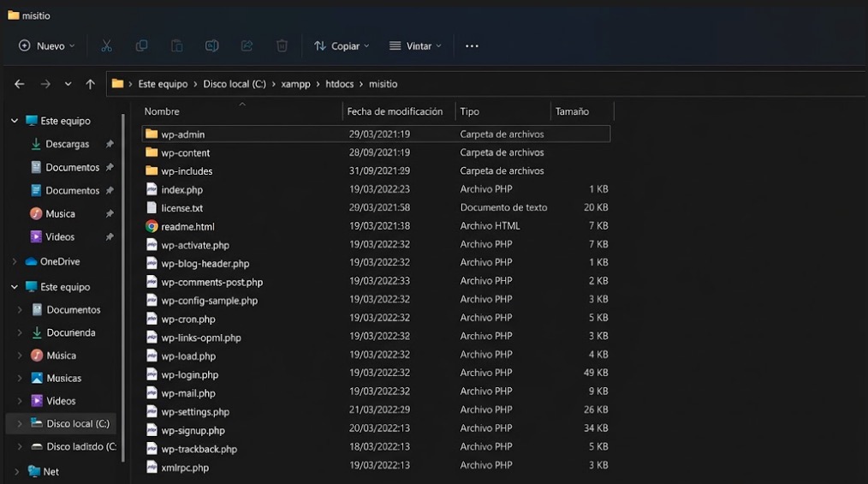Image resolution: width=868 pixels, height=484 pixels.
Task: Click the pin beside Videos quick access
Action: pos(110,237)
